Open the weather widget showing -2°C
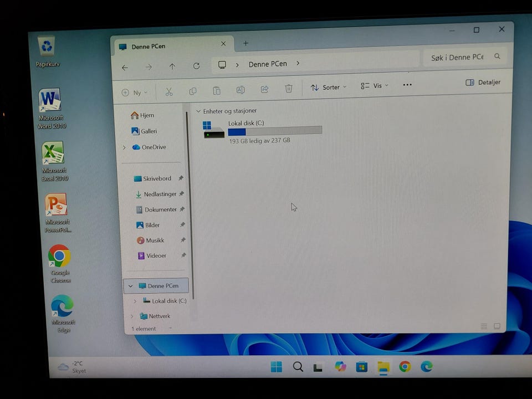Viewport: 532px width, 399px height. coord(71,367)
